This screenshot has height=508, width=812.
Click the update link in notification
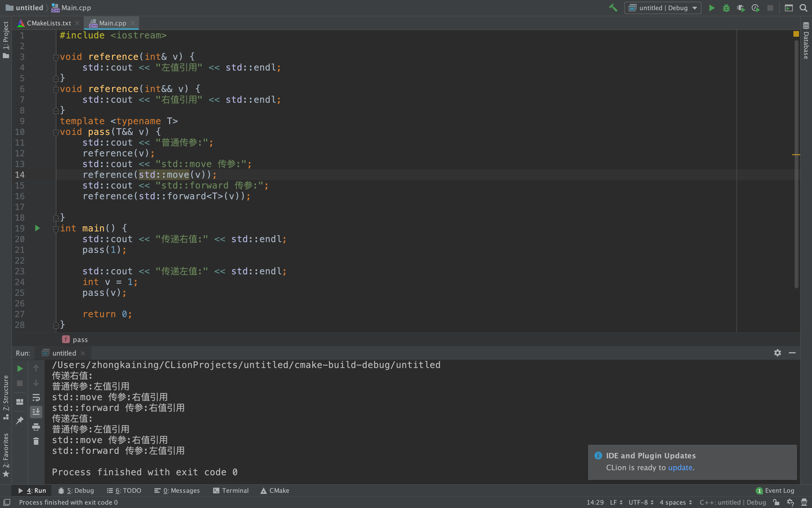[x=680, y=467]
